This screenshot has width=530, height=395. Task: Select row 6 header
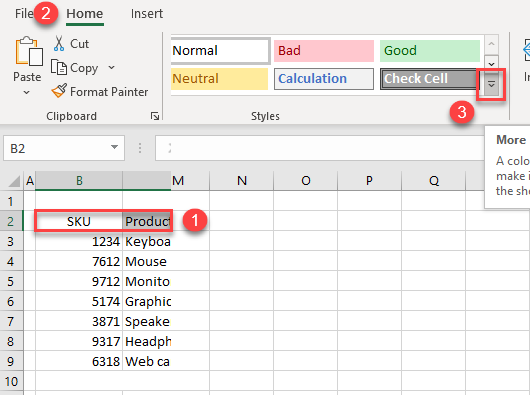pos(11,301)
